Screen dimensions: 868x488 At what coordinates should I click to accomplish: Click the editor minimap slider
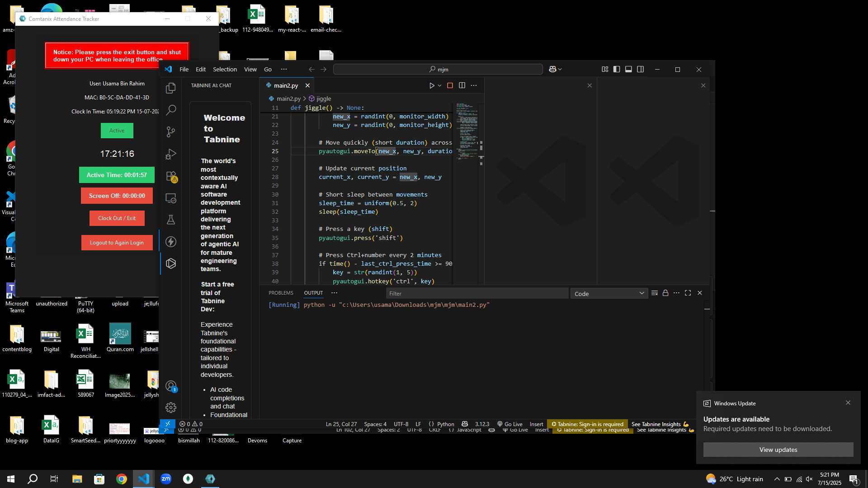(467, 131)
